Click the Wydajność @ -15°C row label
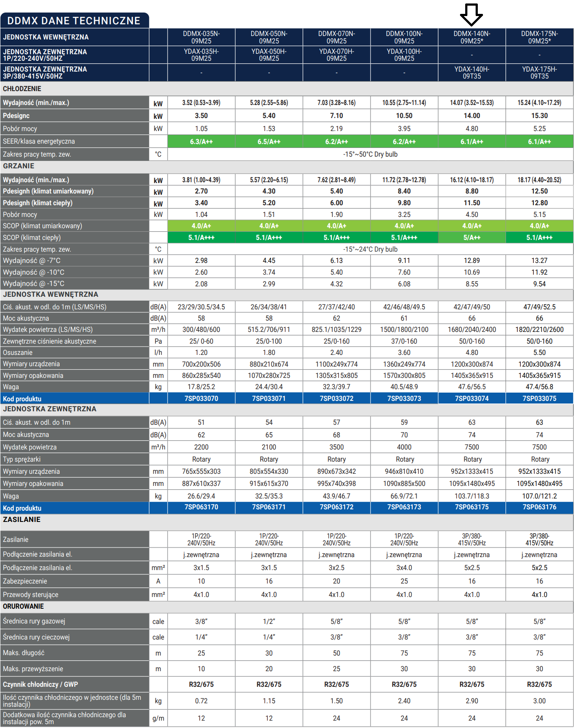 click(33, 284)
